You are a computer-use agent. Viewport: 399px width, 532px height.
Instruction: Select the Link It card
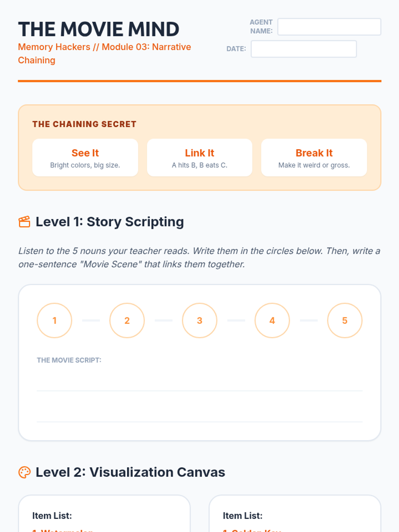pyautogui.click(x=199, y=158)
